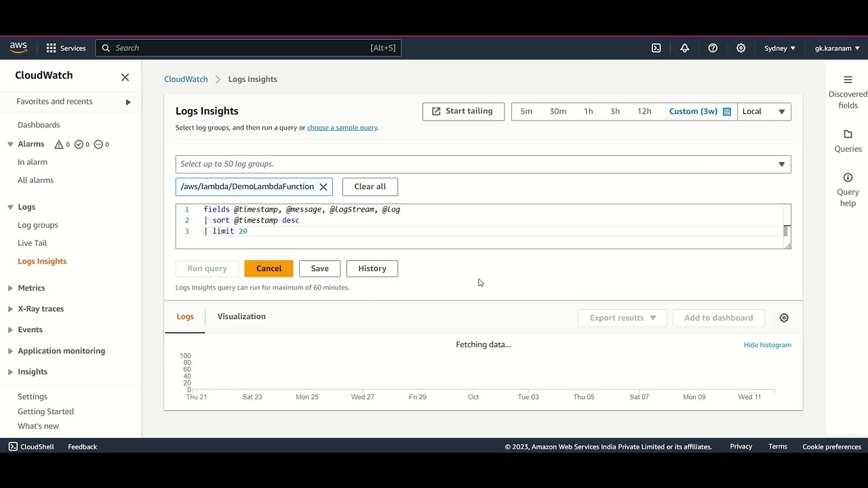Screen dimensions: 868x488
Task: Open Live Tail in the sidebar
Action: (32, 243)
